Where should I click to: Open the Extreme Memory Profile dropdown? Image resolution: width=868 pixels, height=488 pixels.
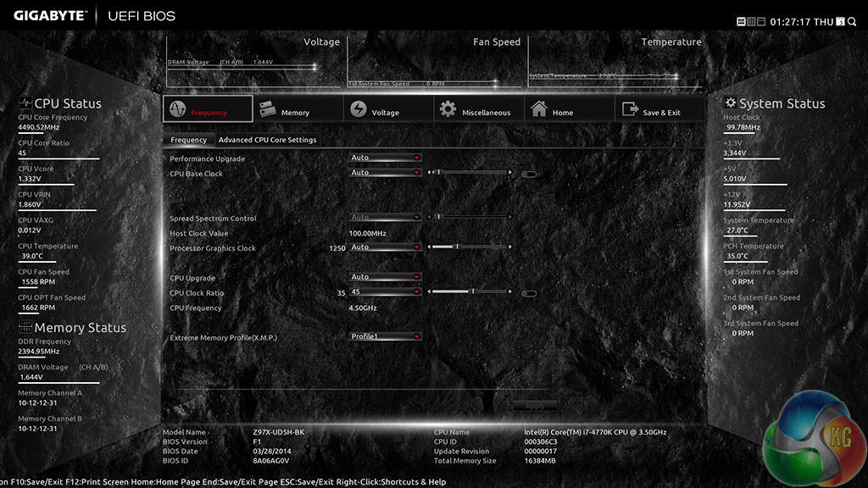click(x=386, y=336)
